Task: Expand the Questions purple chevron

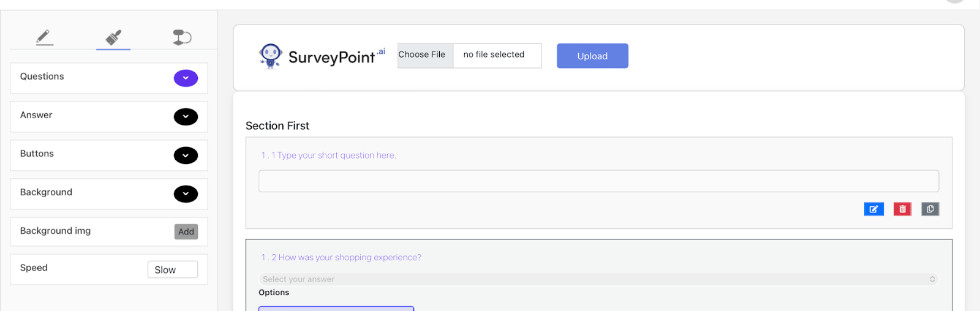Action: click(186, 78)
